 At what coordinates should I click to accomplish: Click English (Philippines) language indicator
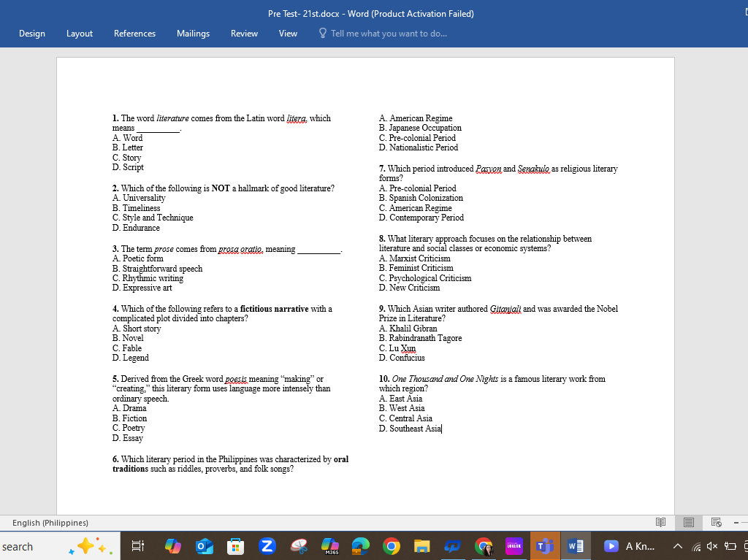50,522
